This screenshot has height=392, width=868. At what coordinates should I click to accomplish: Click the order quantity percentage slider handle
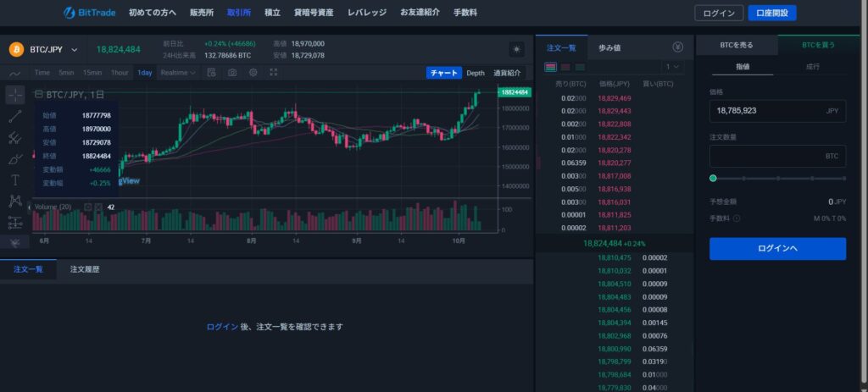point(713,178)
